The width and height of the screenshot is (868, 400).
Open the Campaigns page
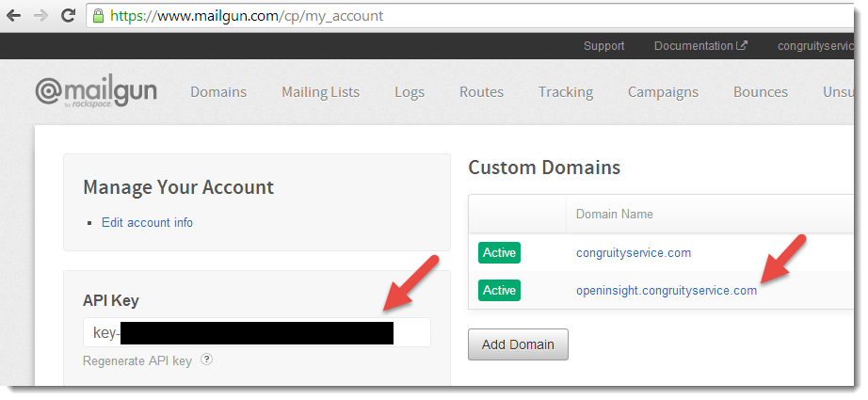click(663, 92)
